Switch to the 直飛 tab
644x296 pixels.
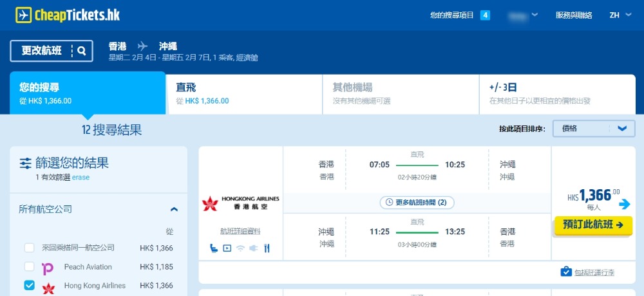click(243, 93)
